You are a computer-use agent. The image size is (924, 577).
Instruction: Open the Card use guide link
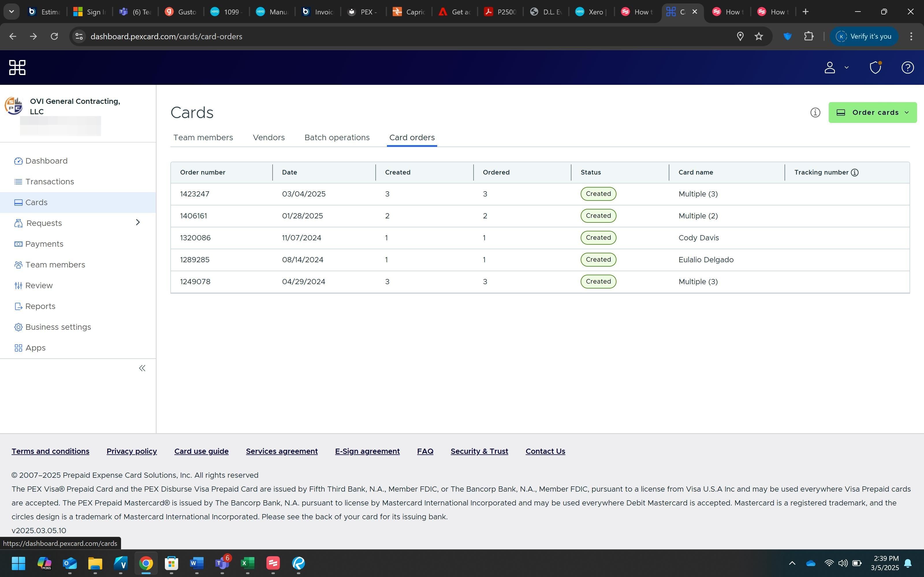point(201,451)
